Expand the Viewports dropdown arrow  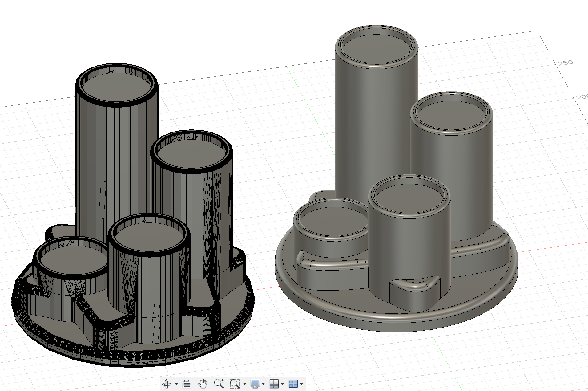[x=301, y=384]
